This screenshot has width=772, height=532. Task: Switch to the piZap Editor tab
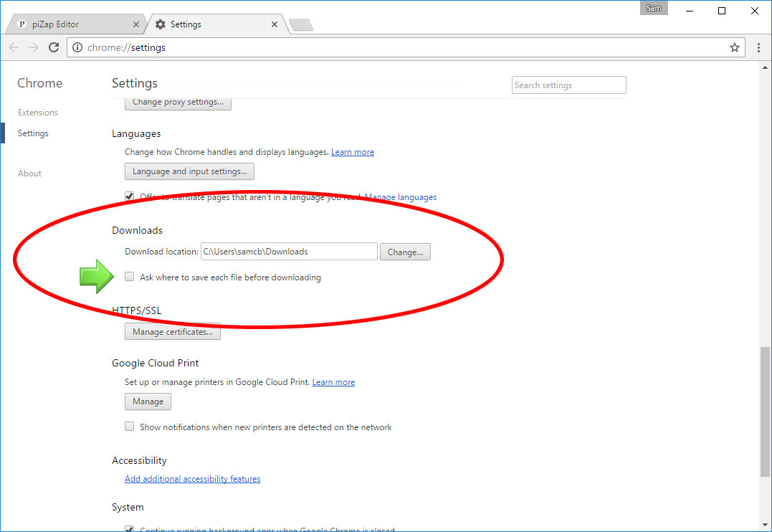72,24
